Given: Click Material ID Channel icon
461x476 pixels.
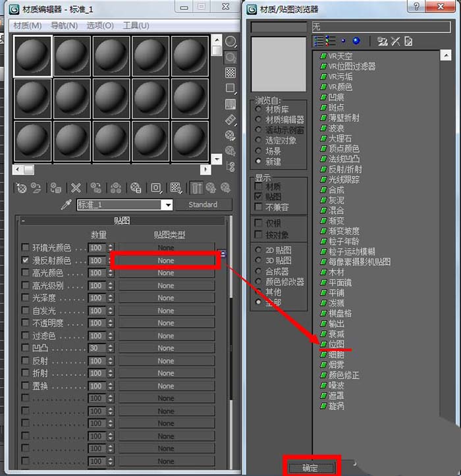Looking at the screenshot, I should [x=156, y=188].
